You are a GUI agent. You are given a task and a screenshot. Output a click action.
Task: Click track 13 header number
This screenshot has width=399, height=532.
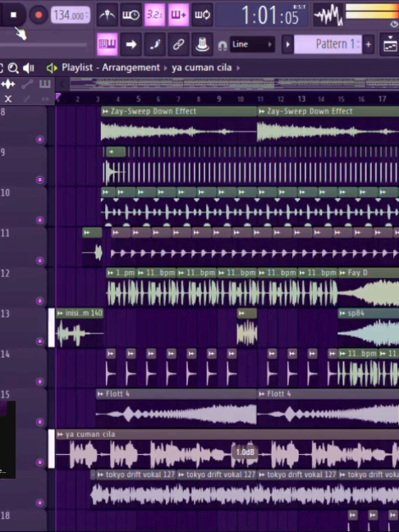5,314
